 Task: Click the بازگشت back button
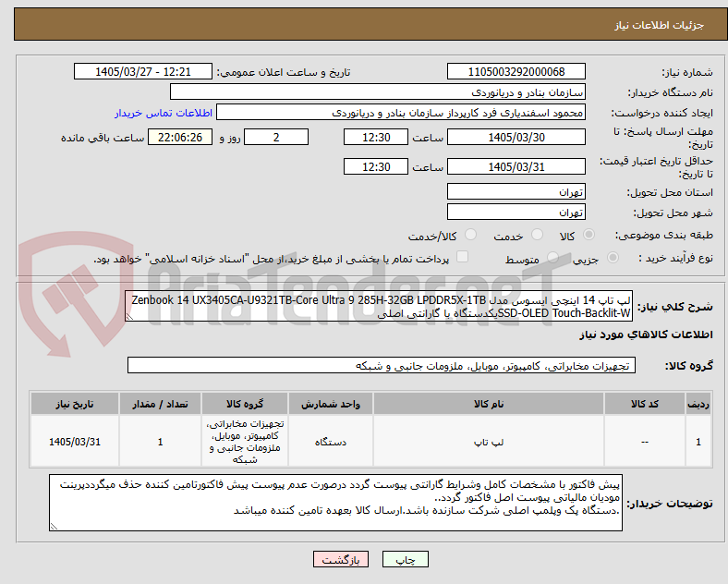coord(341,559)
